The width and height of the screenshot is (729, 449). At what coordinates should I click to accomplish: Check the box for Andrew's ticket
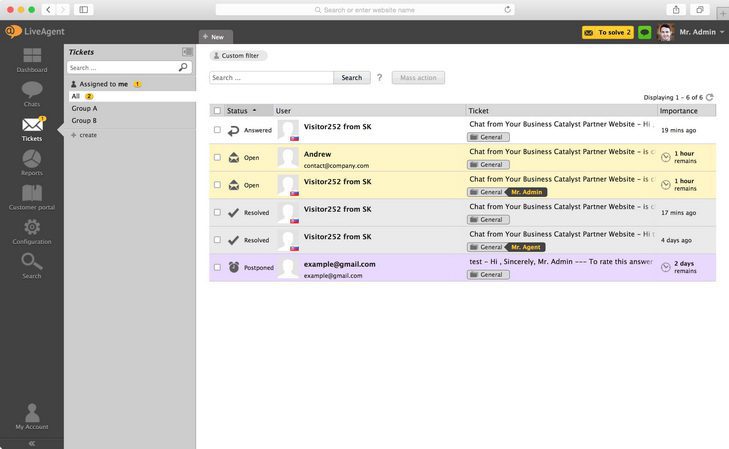[x=217, y=157]
